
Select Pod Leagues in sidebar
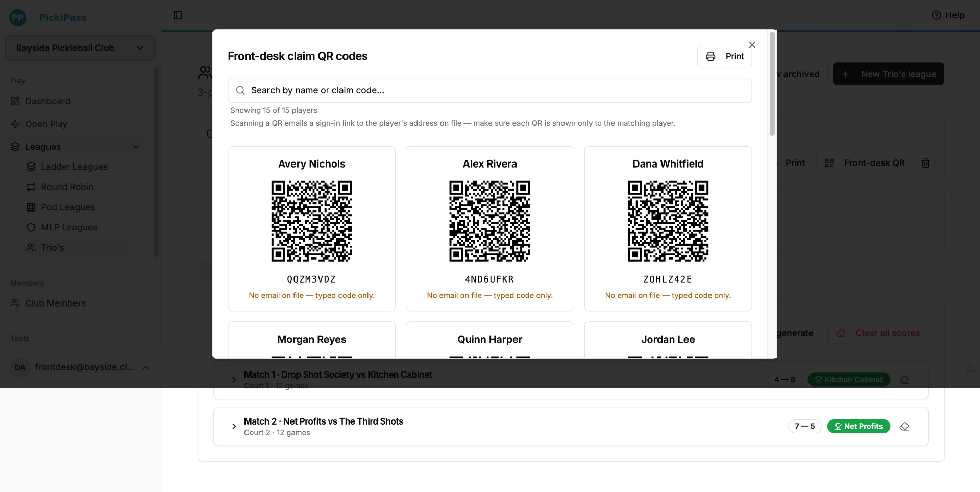[x=68, y=207]
